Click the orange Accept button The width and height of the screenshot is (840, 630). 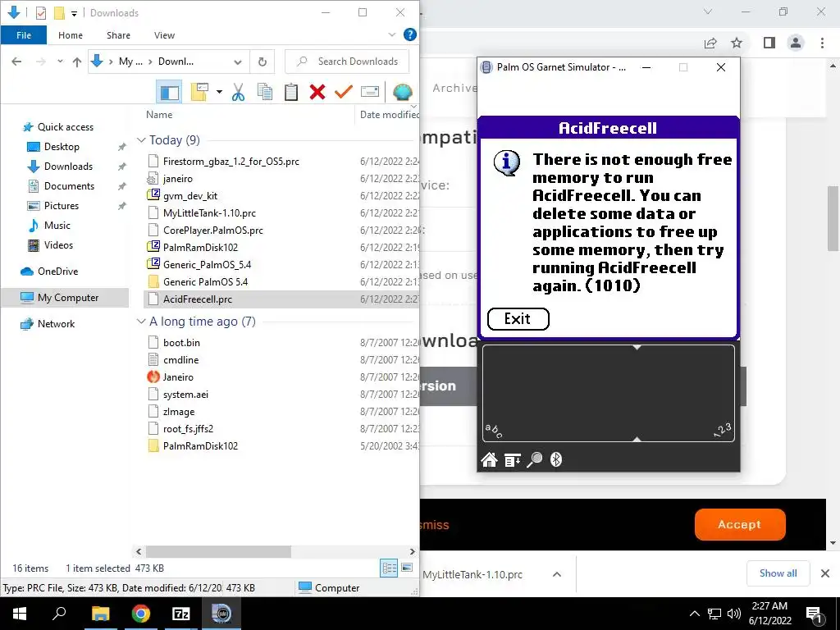[x=740, y=524]
